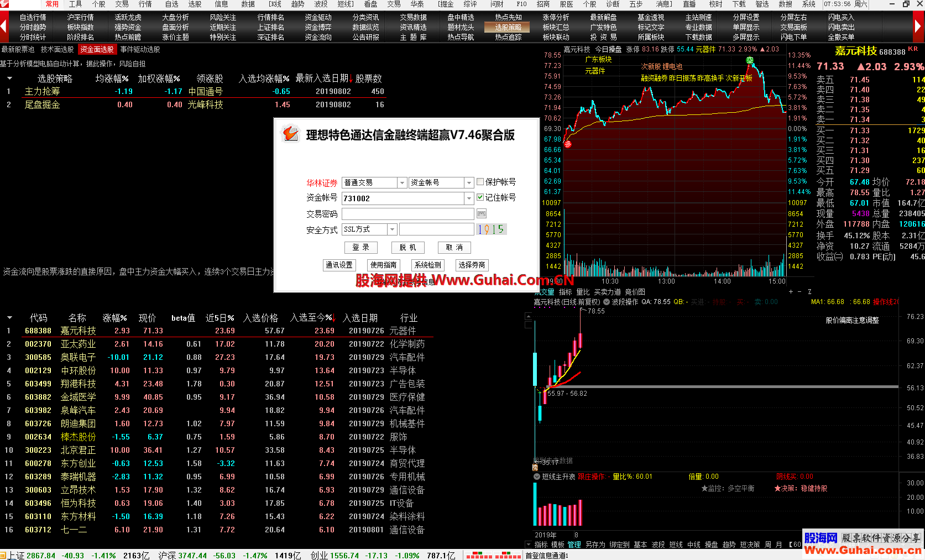This screenshot has height=560, width=925.
Task: Open the 资金帐号 account type dropdown
Action: pos(469,182)
